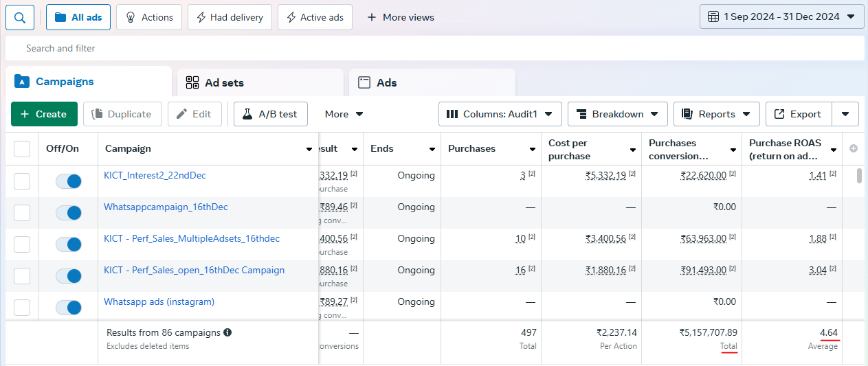
Task: Add a column with the plus circle icon
Action: (854, 148)
